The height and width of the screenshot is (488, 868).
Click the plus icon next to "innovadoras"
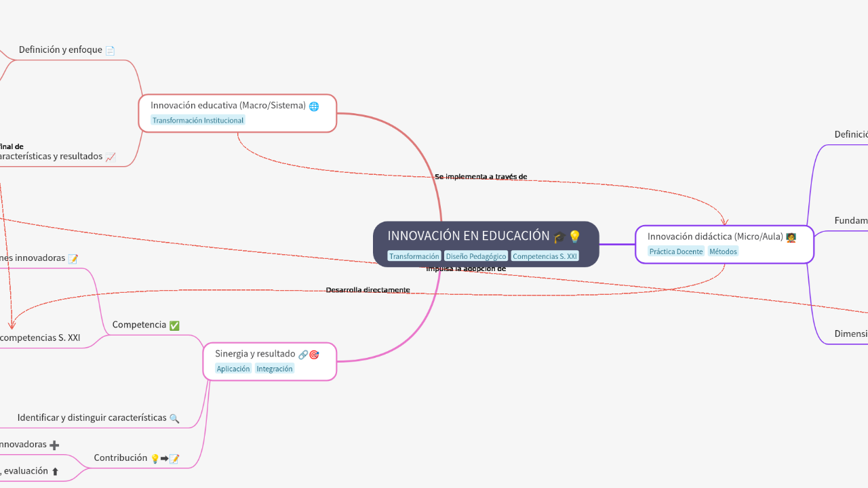coord(55,444)
